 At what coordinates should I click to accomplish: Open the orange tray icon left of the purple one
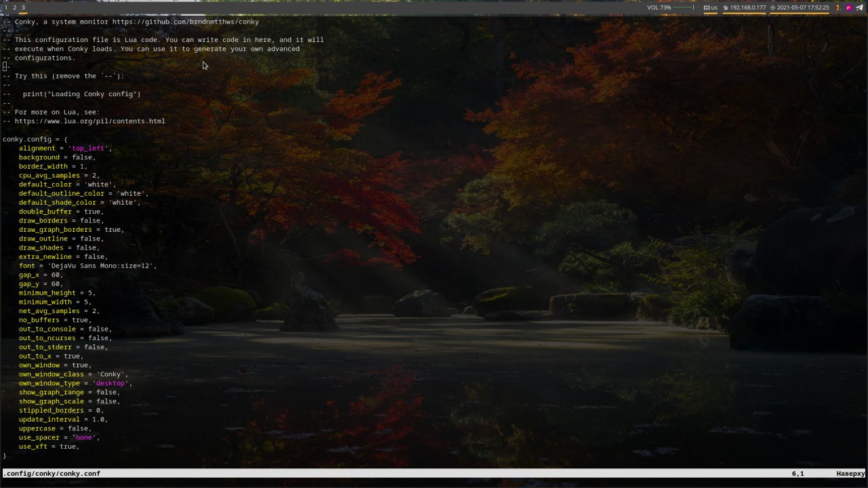[x=837, y=7]
